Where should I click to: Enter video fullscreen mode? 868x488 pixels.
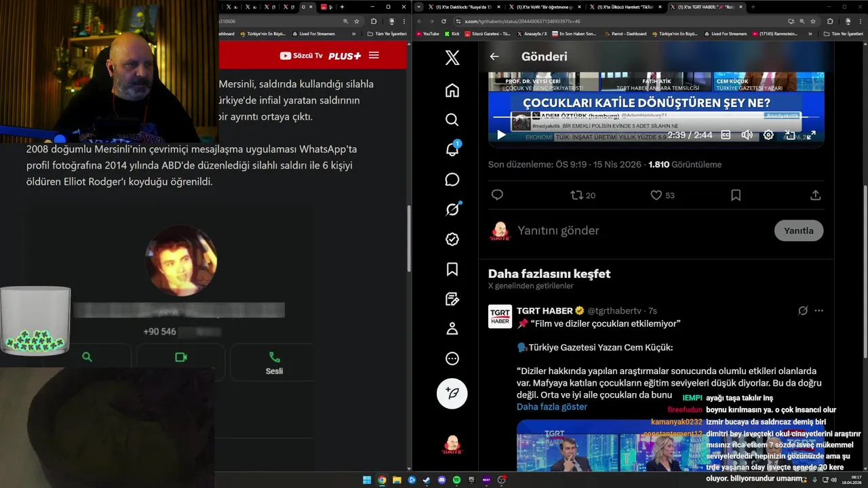click(x=811, y=135)
